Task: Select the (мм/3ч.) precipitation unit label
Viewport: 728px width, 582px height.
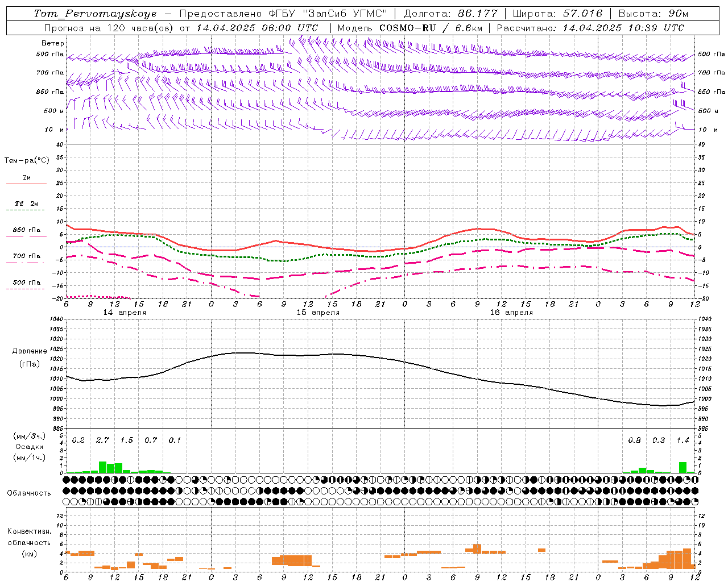Action: click(x=30, y=436)
